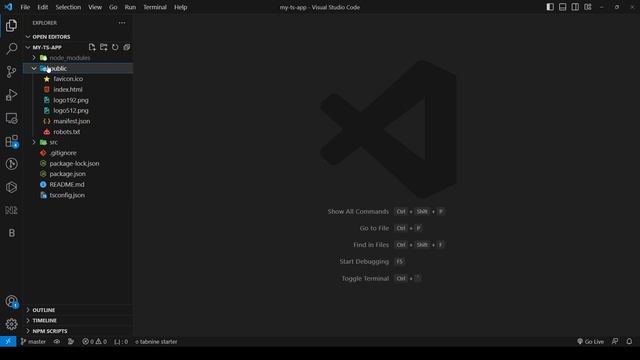Open the Search view in activity bar
The width and height of the screenshot is (640, 360).
(x=11, y=48)
